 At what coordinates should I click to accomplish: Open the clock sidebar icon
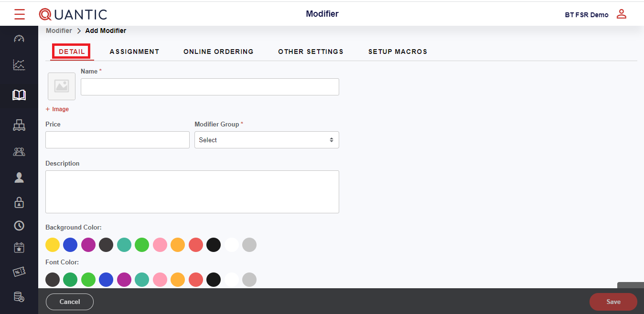(19, 225)
